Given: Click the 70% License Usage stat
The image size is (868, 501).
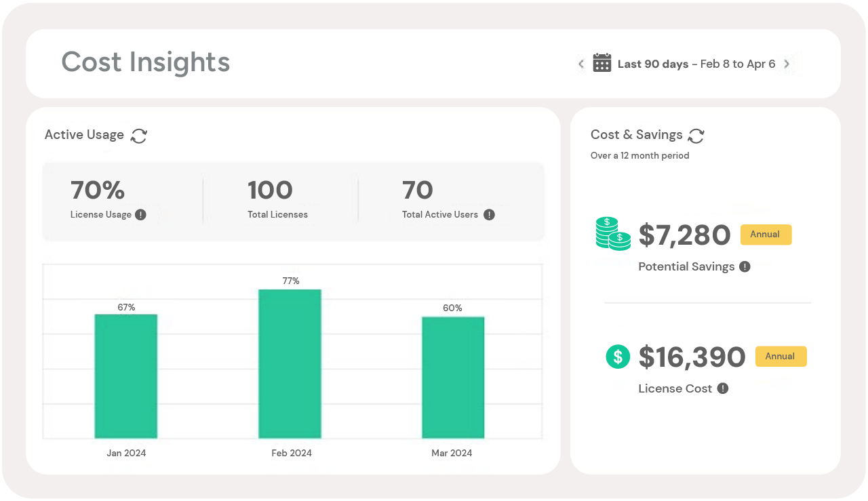Looking at the screenshot, I should 97,191.
